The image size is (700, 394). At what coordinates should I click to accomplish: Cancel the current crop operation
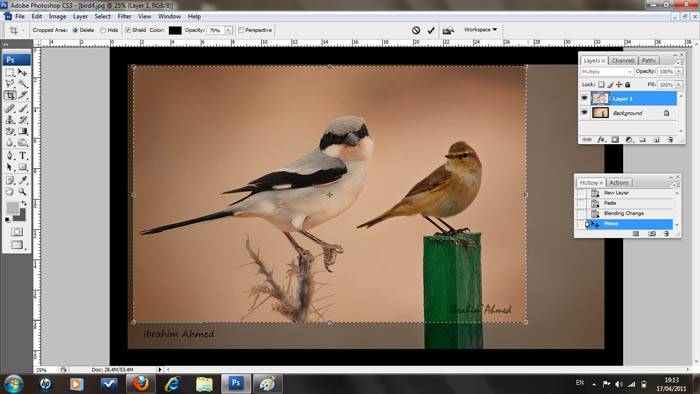(416, 30)
